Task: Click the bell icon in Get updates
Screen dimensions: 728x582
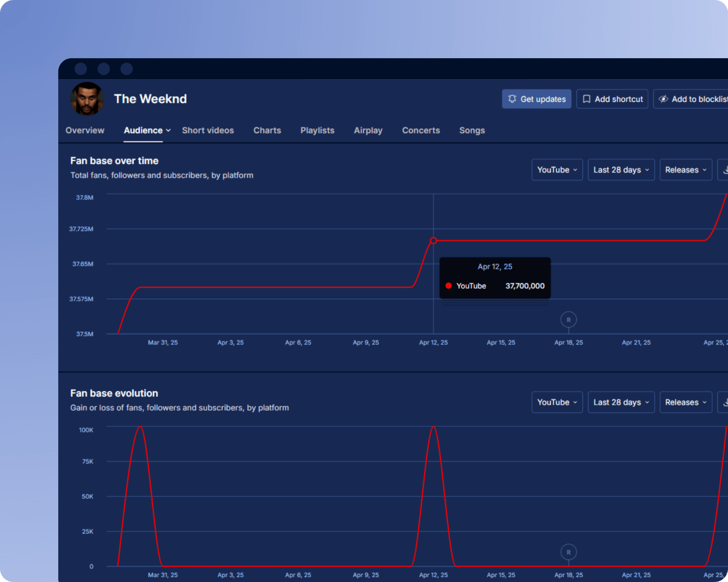Action: 512,99
